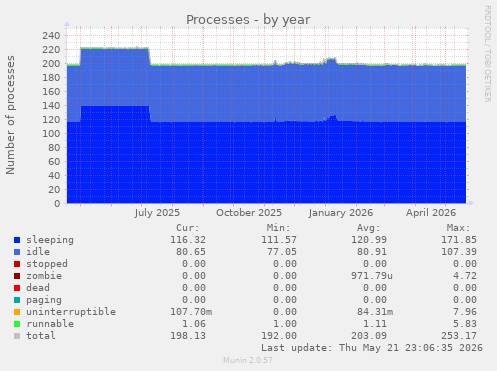Click uninterruptible current value 107.70m
The image size is (497, 371).
click(191, 312)
